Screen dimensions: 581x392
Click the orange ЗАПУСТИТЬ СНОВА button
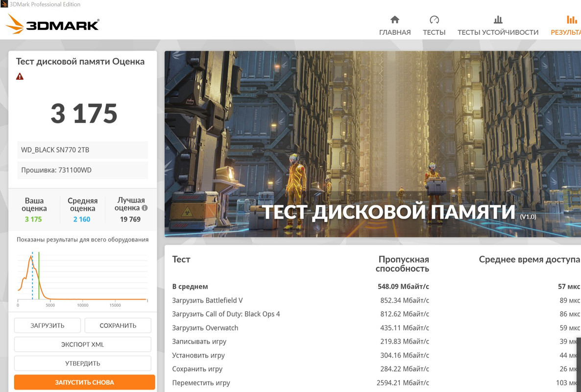point(84,382)
